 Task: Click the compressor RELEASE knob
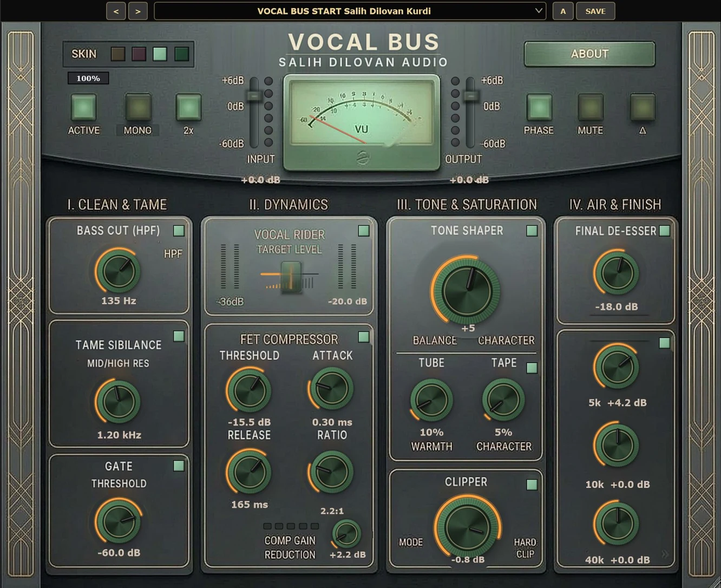(249, 472)
